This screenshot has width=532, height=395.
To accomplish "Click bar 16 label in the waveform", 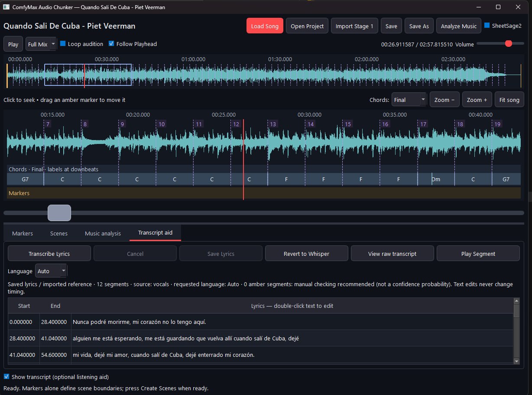I will pos(385,124).
